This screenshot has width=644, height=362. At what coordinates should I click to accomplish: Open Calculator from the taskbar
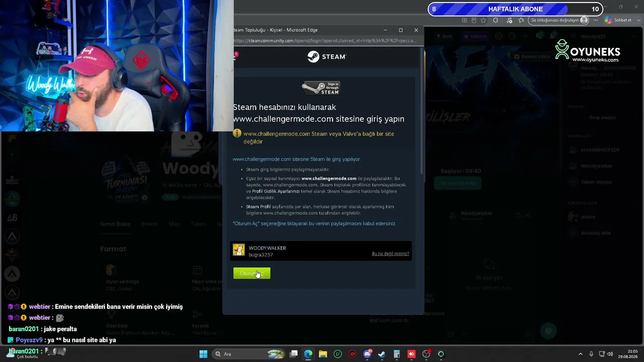[x=396, y=354]
